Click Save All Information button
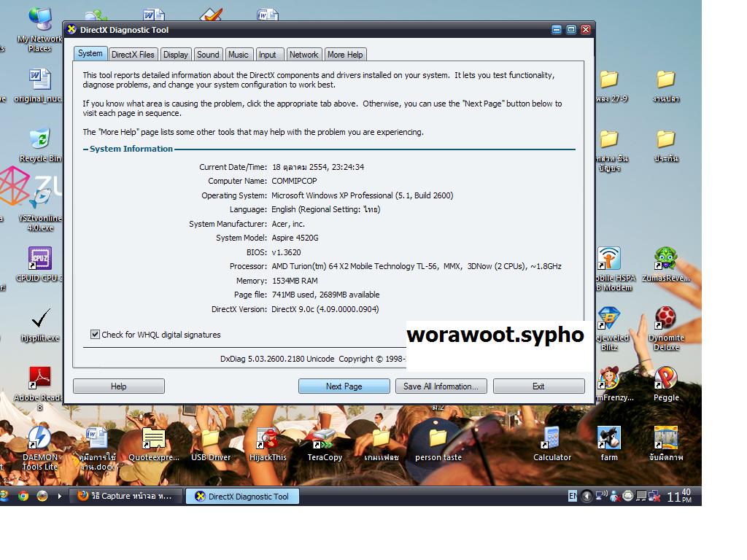 (x=441, y=386)
